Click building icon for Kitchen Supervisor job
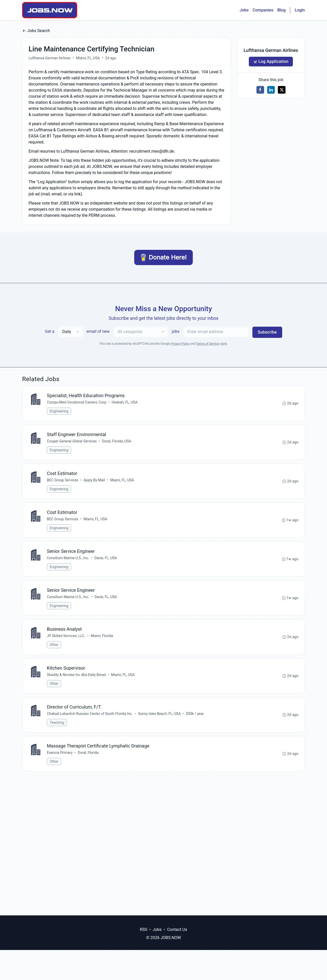 click(x=35, y=671)
